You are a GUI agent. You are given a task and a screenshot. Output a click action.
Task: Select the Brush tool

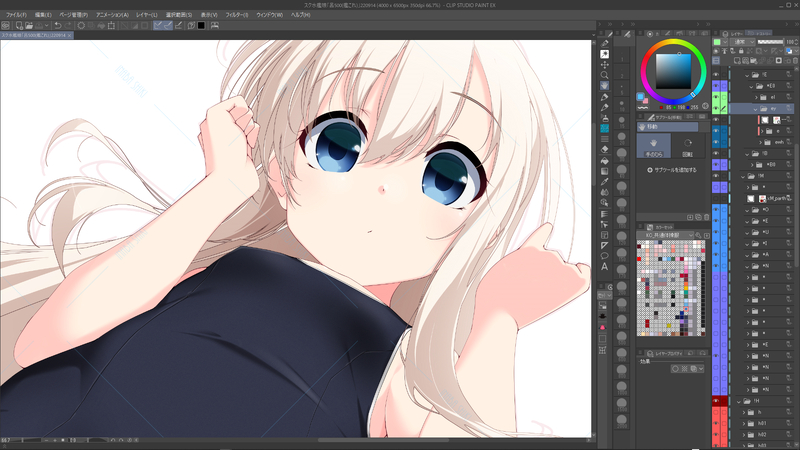(x=605, y=118)
